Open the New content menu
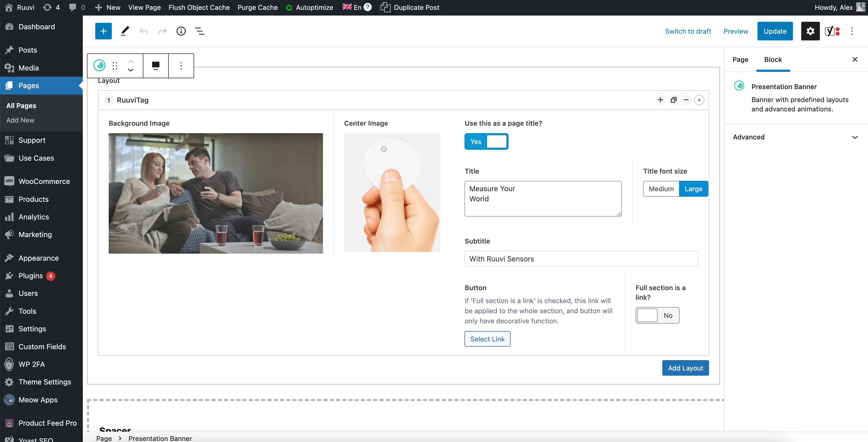Screen dimensions: 868x442 tap(107, 8)
